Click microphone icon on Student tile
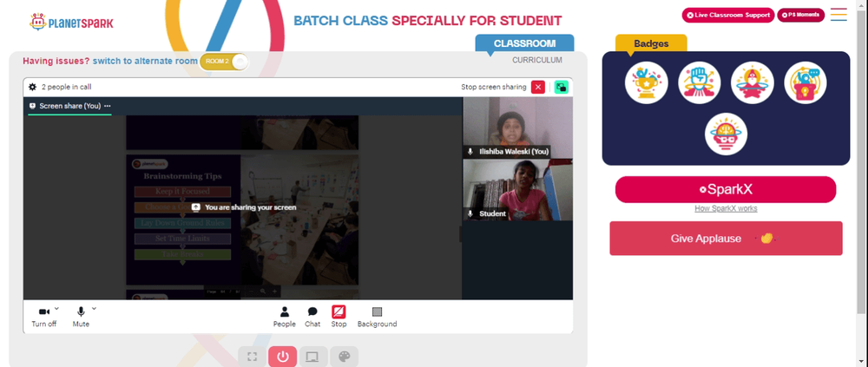 (470, 213)
